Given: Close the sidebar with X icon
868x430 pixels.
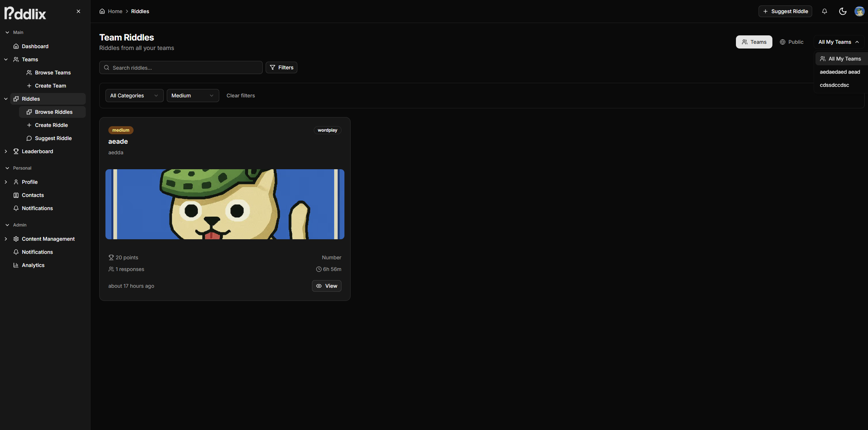Looking at the screenshot, I should [78, 11].
